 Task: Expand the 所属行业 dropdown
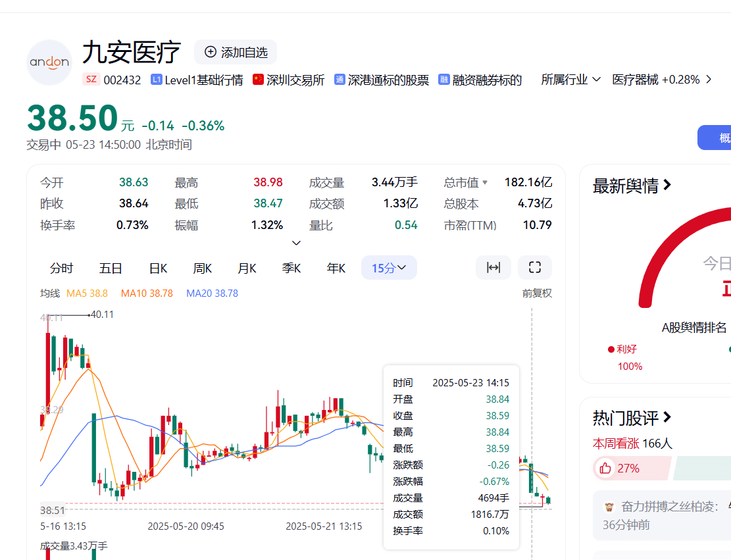tap(570, 80)
